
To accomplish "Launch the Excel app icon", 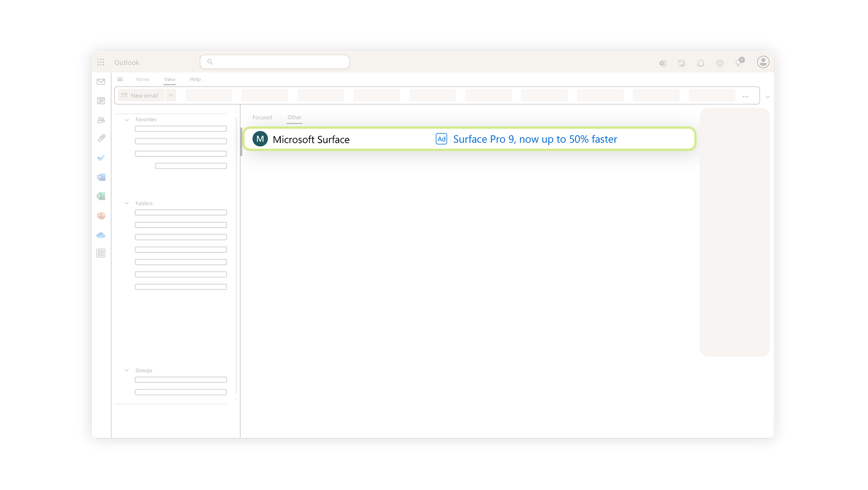I will pyautogui.click(x=101, y=196).
